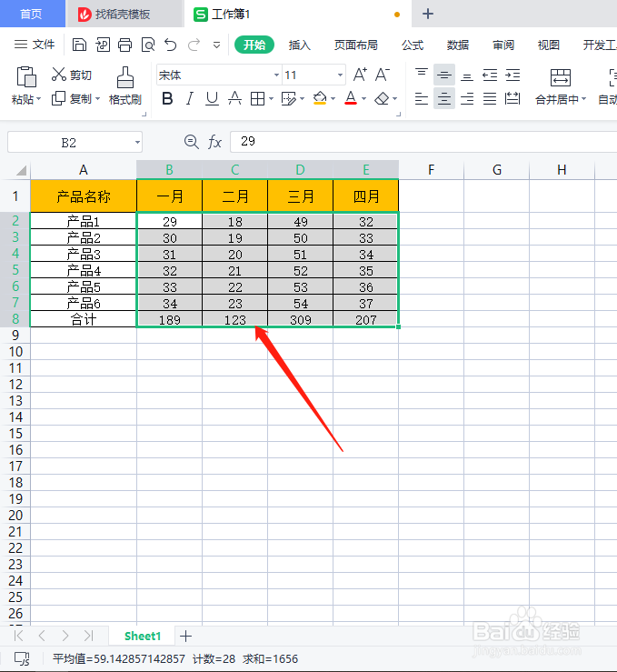Switch to the 首页 tab

coord(31,15)
